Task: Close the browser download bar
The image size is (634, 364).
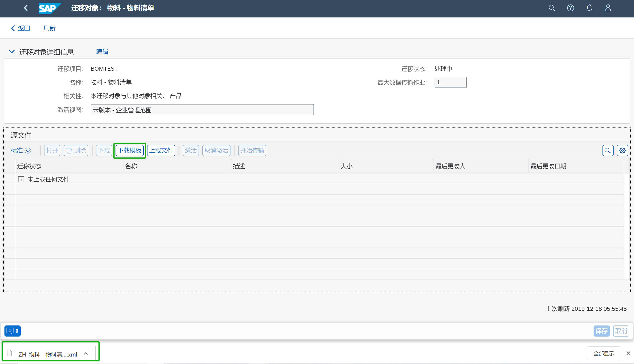Action: point(628,353)
